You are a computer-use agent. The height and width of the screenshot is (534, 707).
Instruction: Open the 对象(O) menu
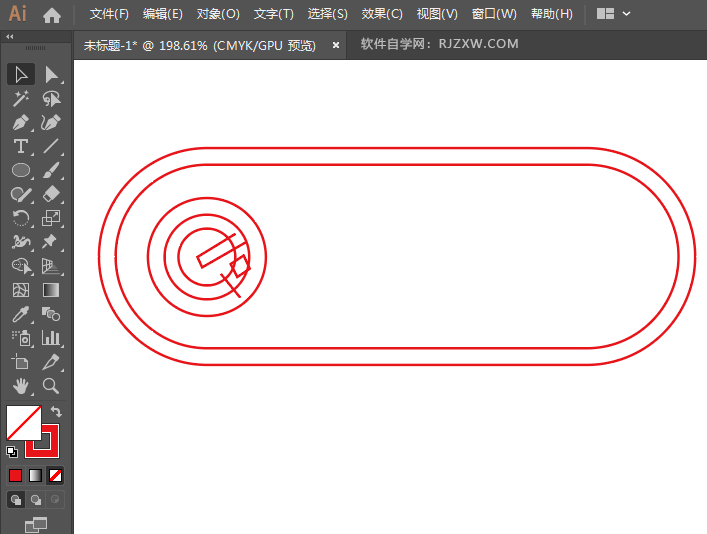[x=218, y=14]
